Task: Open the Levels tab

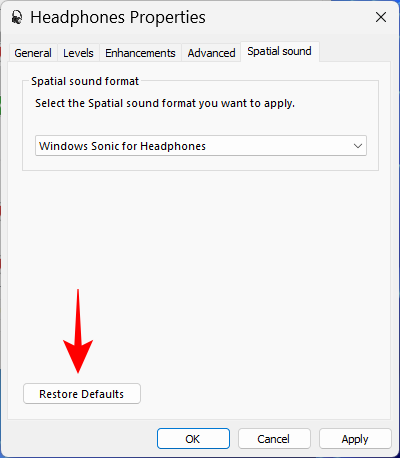Action: coord(78,53)
